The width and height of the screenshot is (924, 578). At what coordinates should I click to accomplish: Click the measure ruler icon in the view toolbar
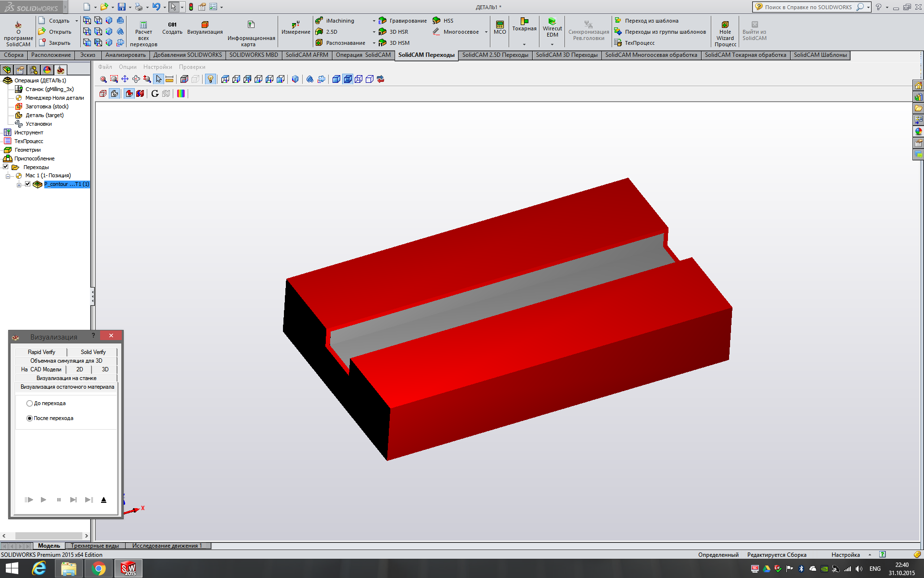click(x=169, y=79)
